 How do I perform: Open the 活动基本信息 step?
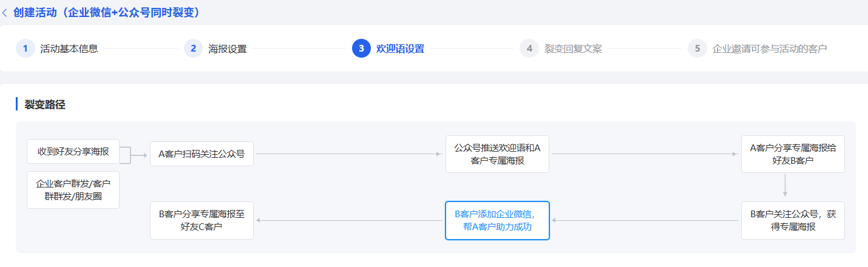69,49
